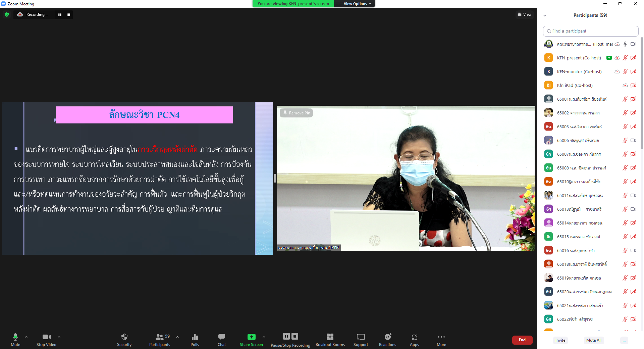Viewport: 644px width, 349px height.
Task: Click Kfn iPad's recording cloud icon
Action: point(625,85)
